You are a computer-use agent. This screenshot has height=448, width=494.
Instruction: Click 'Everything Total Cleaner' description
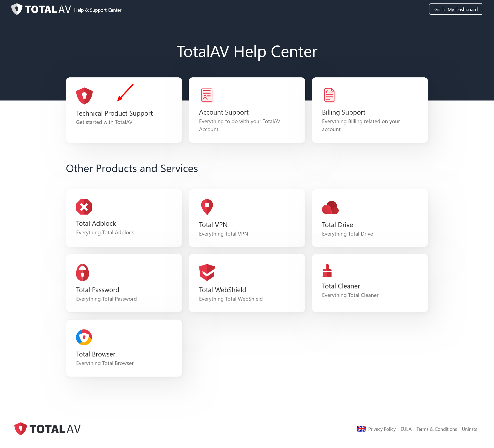(350, 295)
